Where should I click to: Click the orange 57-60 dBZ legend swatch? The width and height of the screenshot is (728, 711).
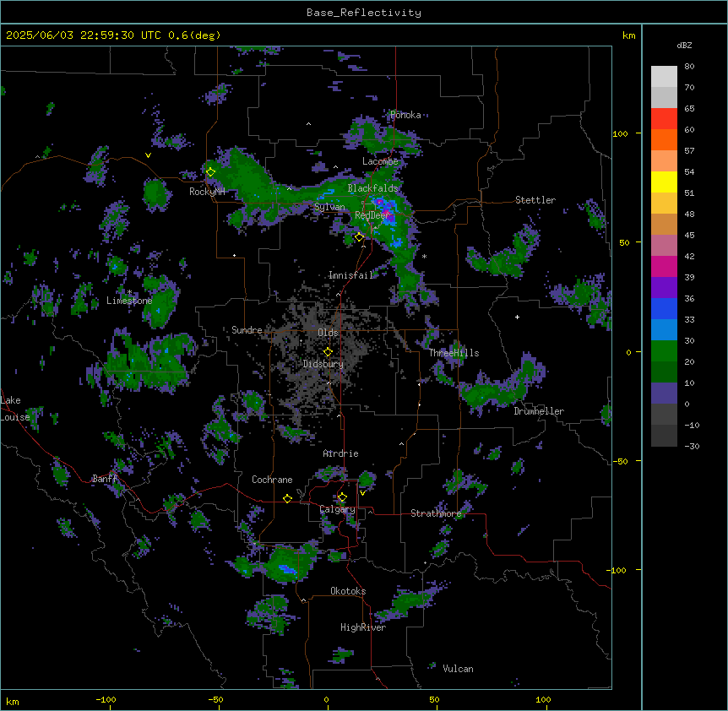(664, 139)
